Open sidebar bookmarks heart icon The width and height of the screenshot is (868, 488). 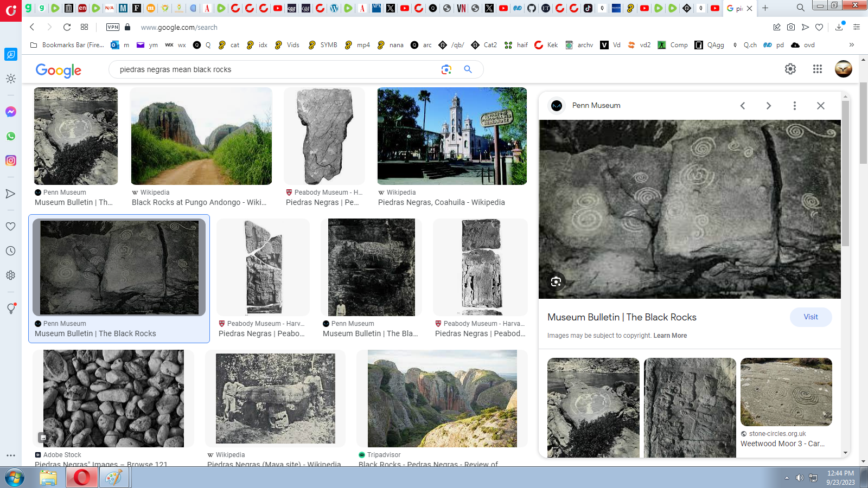pyautogui.click(x=11, y=226)
